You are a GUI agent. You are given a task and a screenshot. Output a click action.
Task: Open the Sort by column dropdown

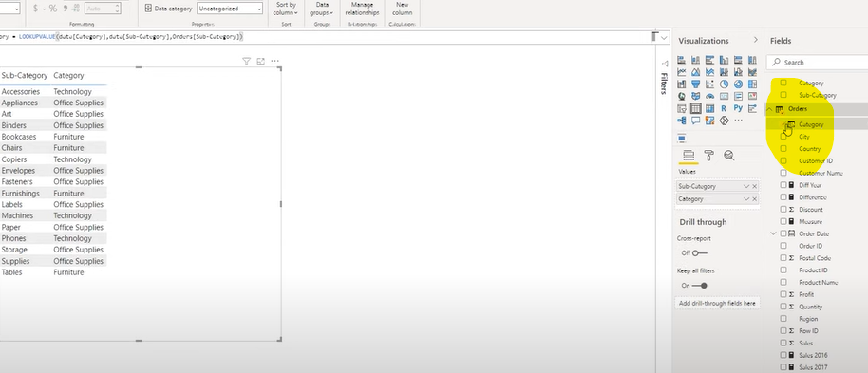(287, 9)
